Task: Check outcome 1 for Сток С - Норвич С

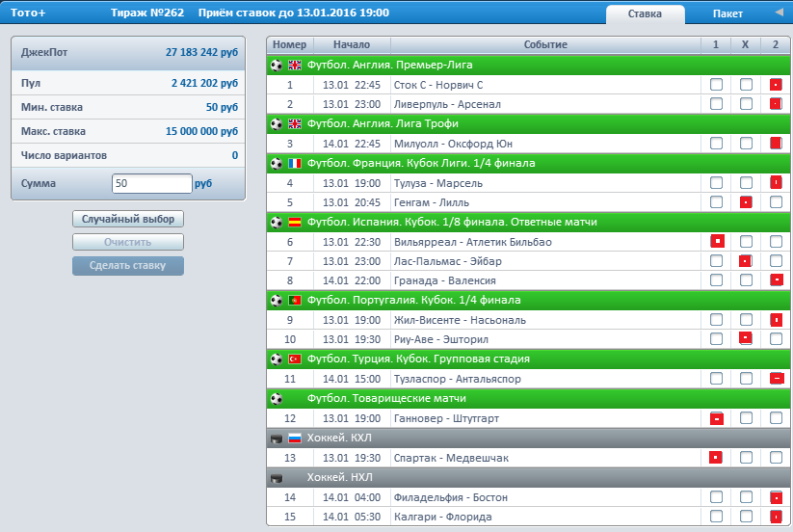Action: tap(716, 85)
